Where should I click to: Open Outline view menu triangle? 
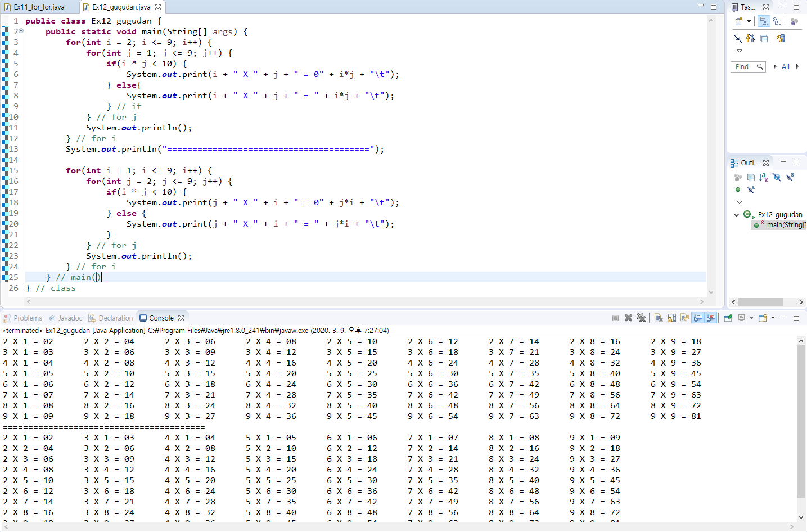740,202
